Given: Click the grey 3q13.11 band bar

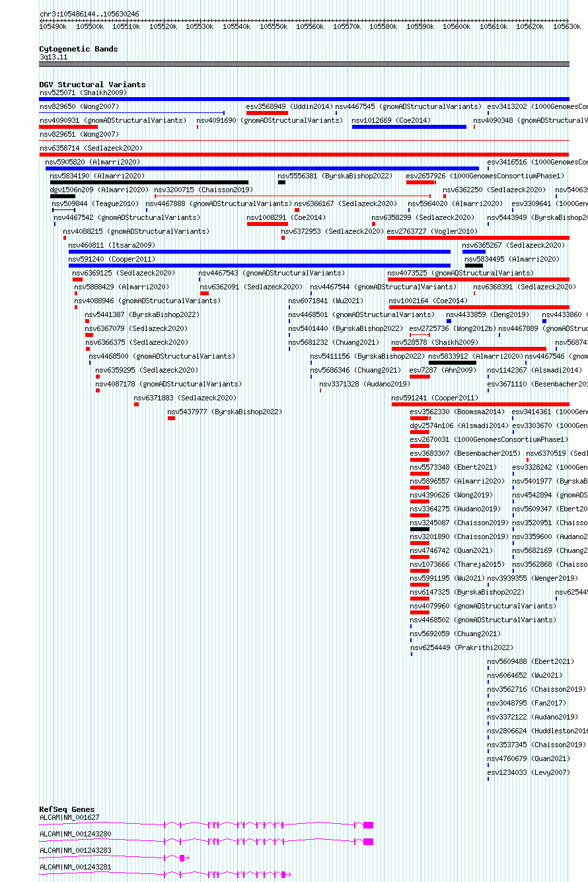Looking at the screenshot, I should pos(304,64).
